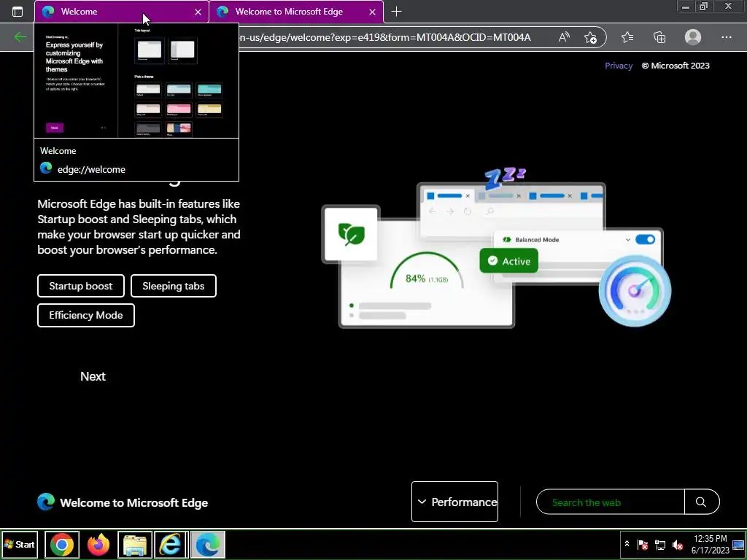
Task: Switch to Welcome to Microsoft Edge tab
Action: 296,12
